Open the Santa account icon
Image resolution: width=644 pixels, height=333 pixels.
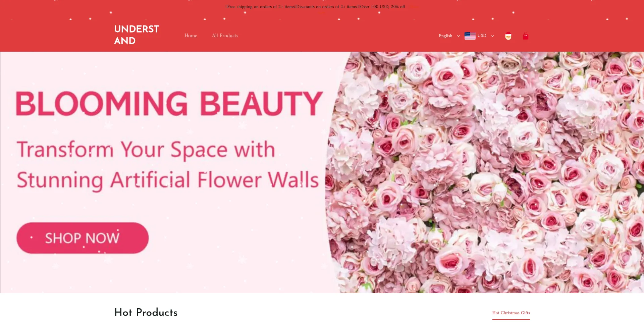coord(508,36)
